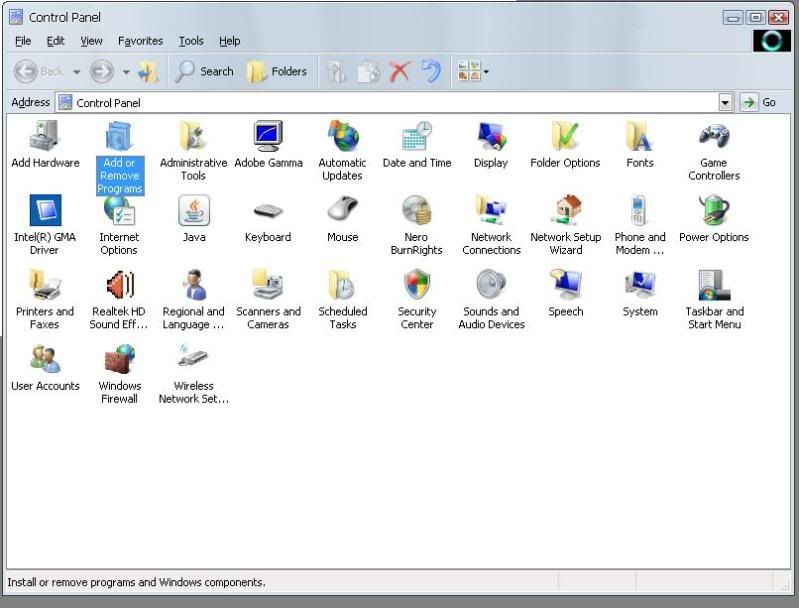Open Network Connections
The height and width of the screenshot is (608, 799).
point(491,212)
